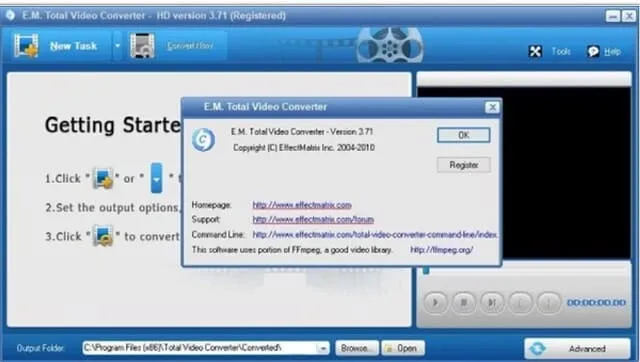Open the effectmatrix.com/forum support link
This screenshot has height=362, width=640.
click(x=313, y=220)
